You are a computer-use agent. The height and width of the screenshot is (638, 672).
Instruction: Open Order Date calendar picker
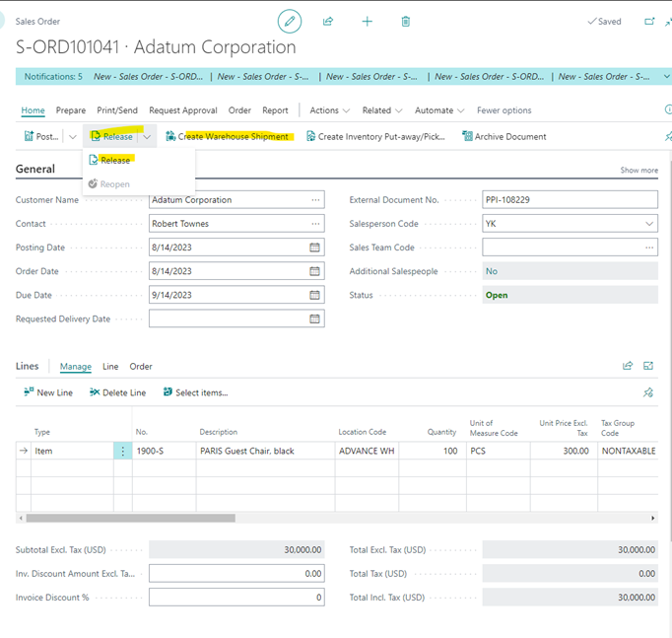pos(314,271)
